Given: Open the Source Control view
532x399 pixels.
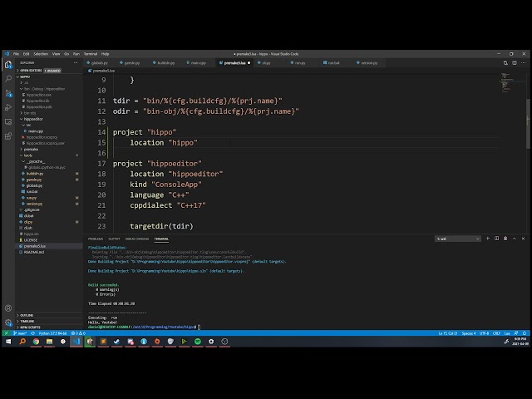Looking at the screenshot, I should coord(8,93).
